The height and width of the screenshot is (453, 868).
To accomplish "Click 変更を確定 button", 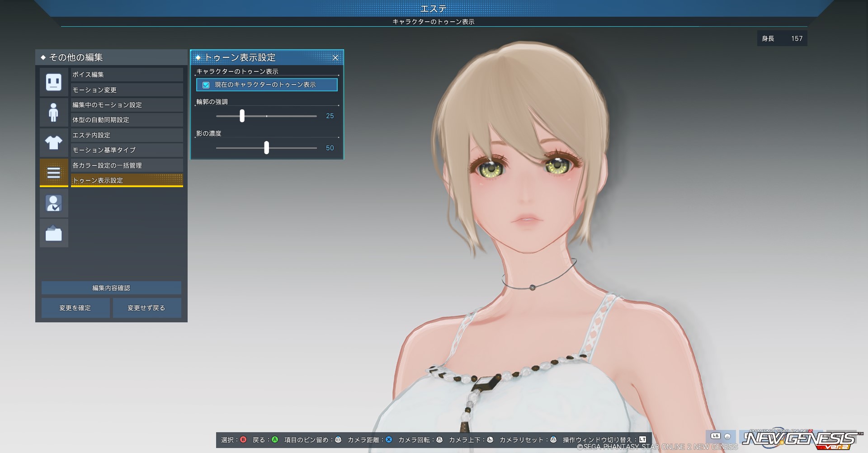I will pyautogui.click(x=75, y=308).
